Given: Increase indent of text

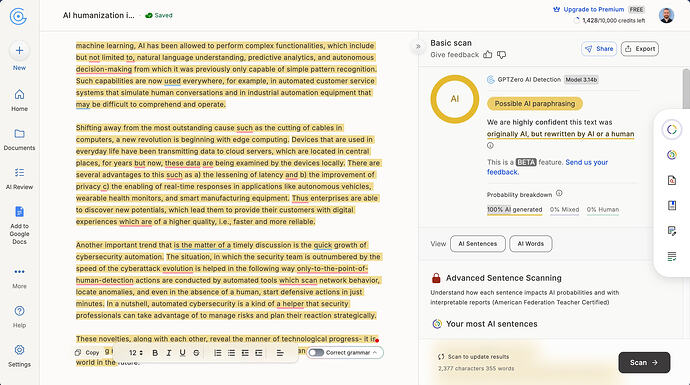Looking at the screenshot, I should (x=259, y=353).
